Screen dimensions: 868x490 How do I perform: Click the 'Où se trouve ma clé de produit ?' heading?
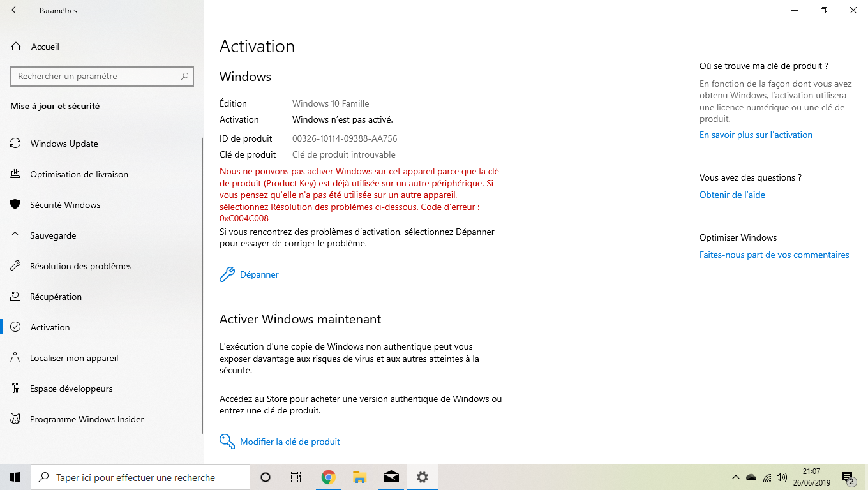tap(764, 66)
